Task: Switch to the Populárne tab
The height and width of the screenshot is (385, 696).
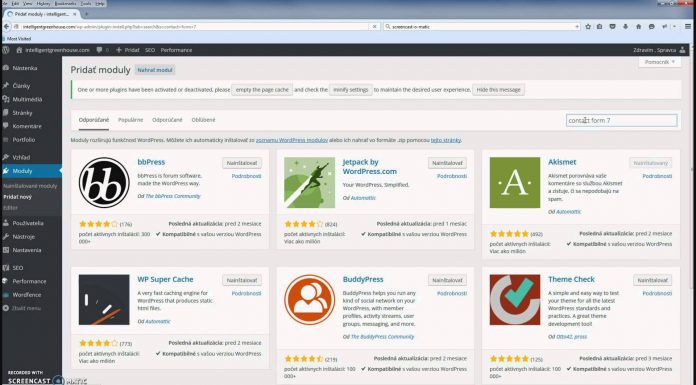Action: pos(130,120)
